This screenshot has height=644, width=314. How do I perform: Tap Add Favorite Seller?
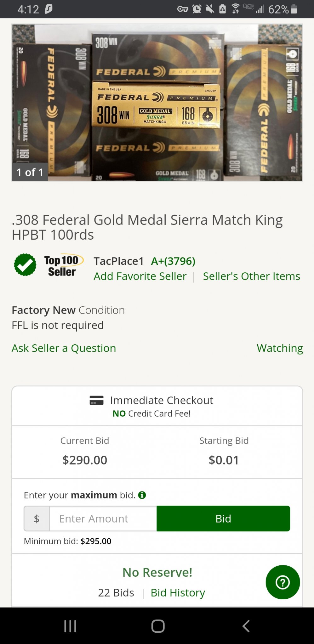[140, 276]
